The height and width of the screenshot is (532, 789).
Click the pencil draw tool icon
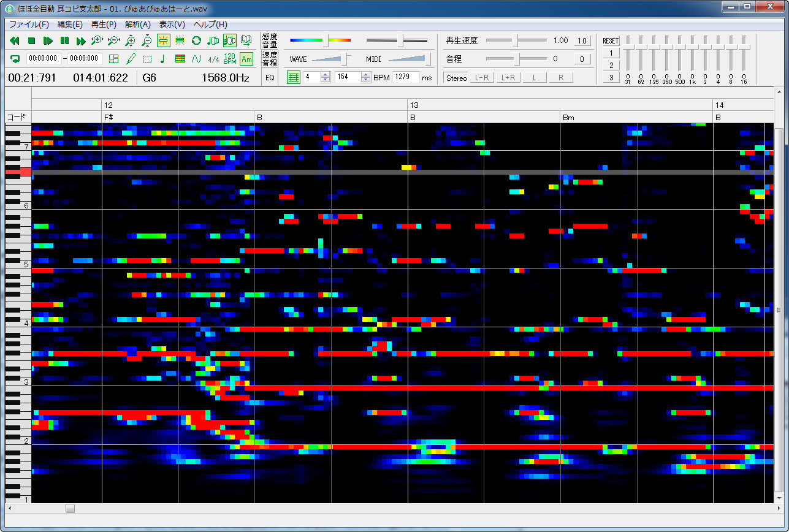pyautogui.click(x=130, y=59)
